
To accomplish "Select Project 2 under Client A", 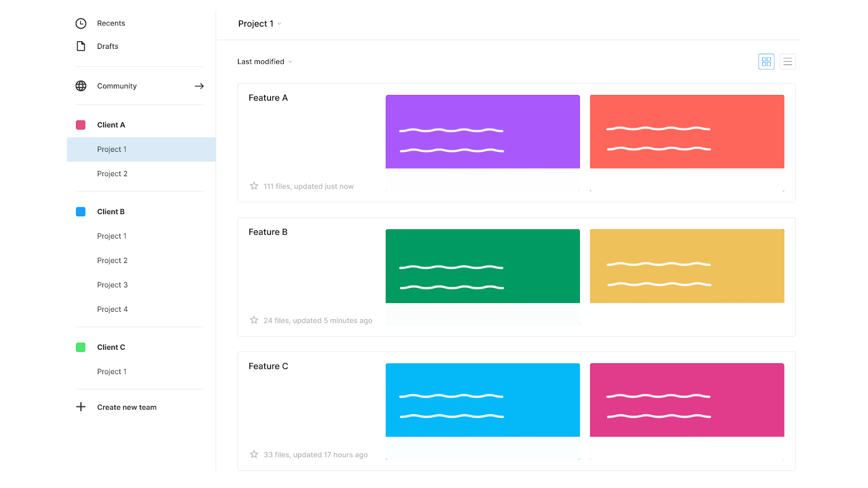I will point(112,174).
